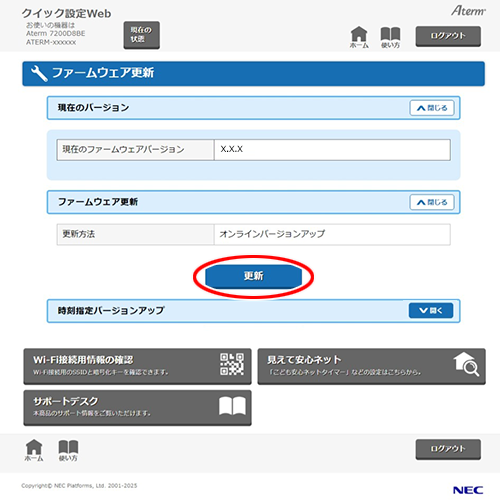Click the NEC logo in footer
The height and width of the screenshot is (502, 500).
[x=468, y=490]
